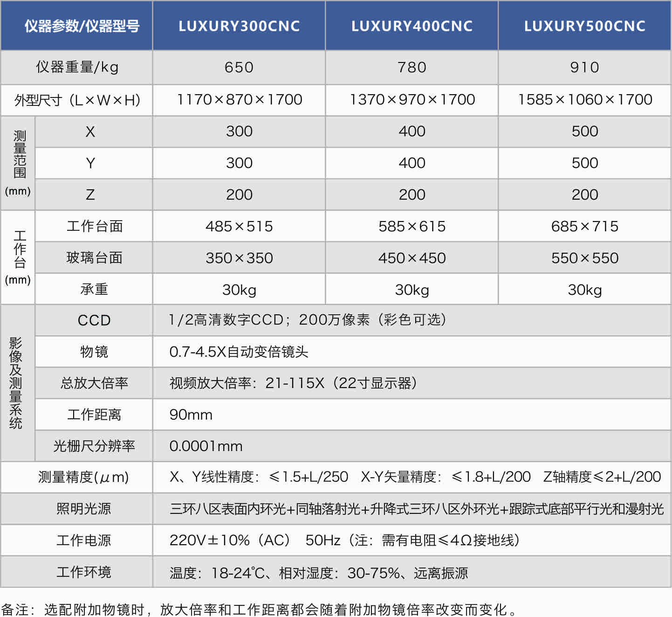Viewport: 672px width, 617px height.
Task: Click the 仪器重量/kg row label
Action: coord(77,67)
